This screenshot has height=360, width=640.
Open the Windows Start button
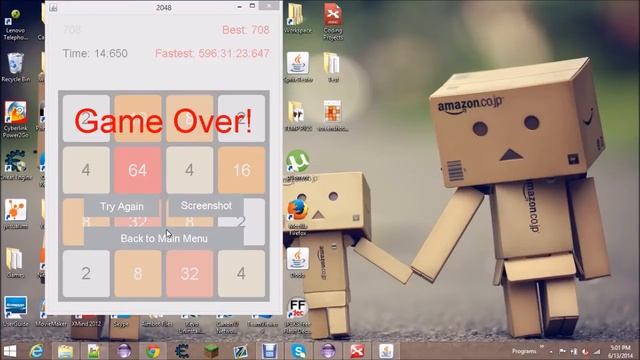click(x=10, y=351)
